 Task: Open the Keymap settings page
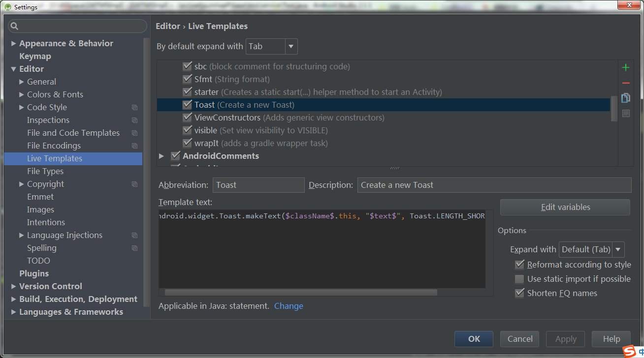coord(35,56)
